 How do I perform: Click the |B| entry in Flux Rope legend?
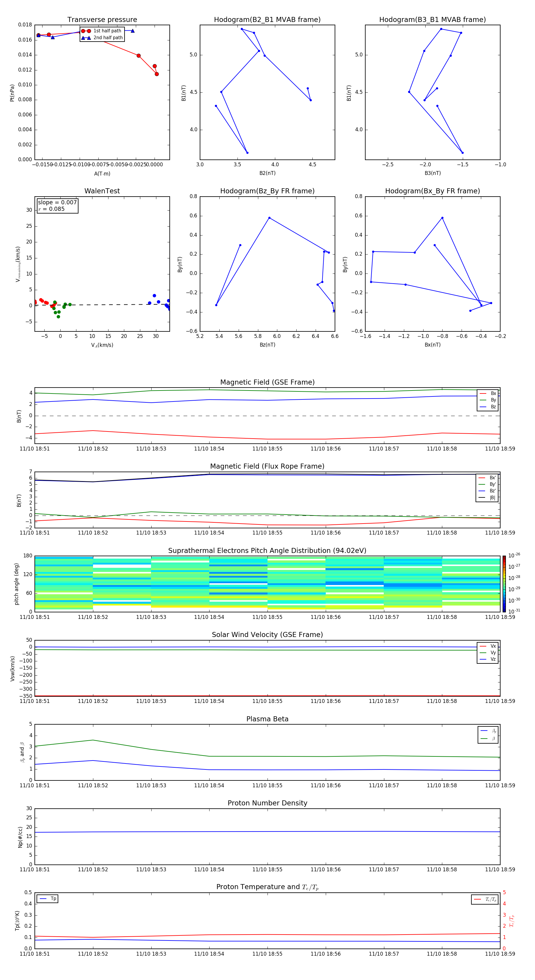click(x=487, y=498)
